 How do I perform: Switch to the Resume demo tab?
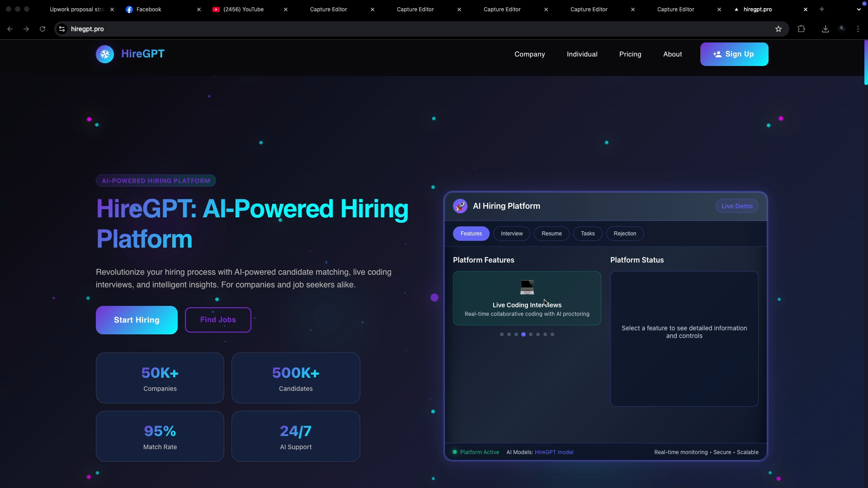pos(552,234)
